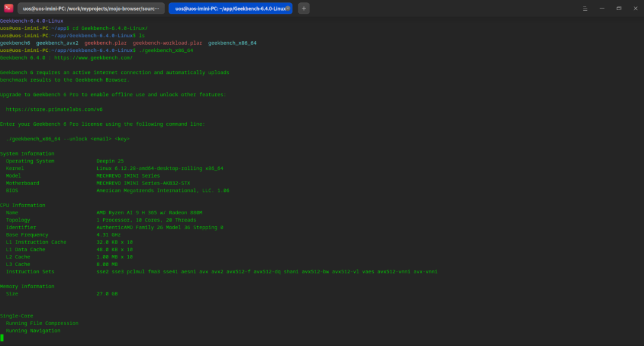
Task: Add a new terminal tab with plus button
Action: coord(304,8)
